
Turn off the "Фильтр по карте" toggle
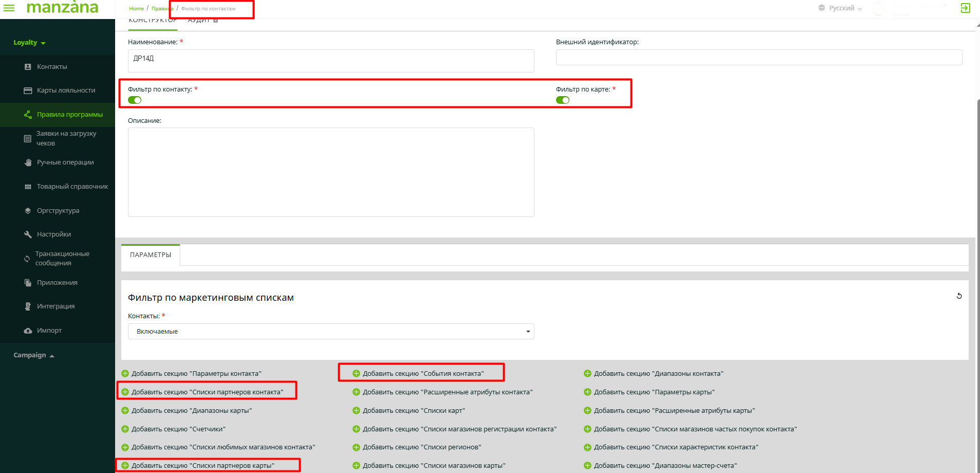point(563,100)
